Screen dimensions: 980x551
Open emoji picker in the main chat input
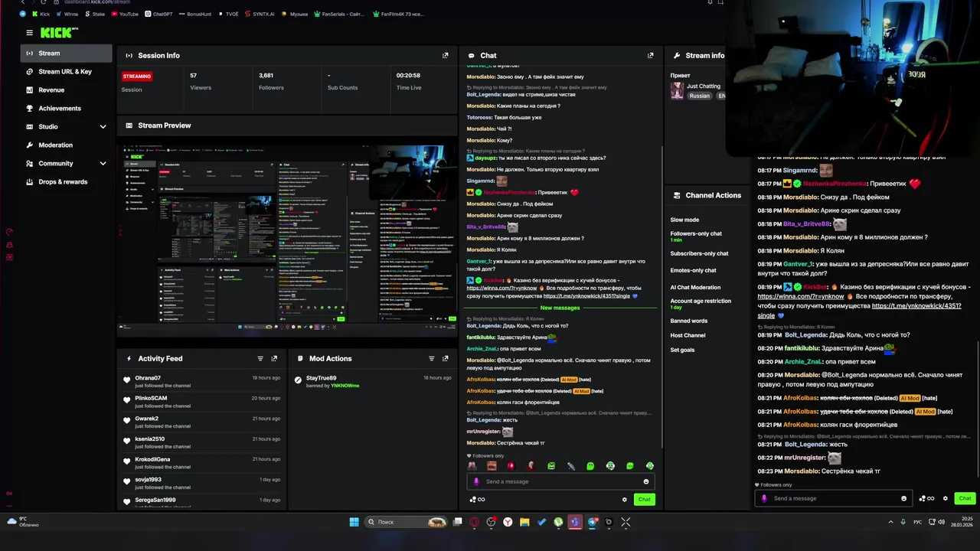point(646,481)
